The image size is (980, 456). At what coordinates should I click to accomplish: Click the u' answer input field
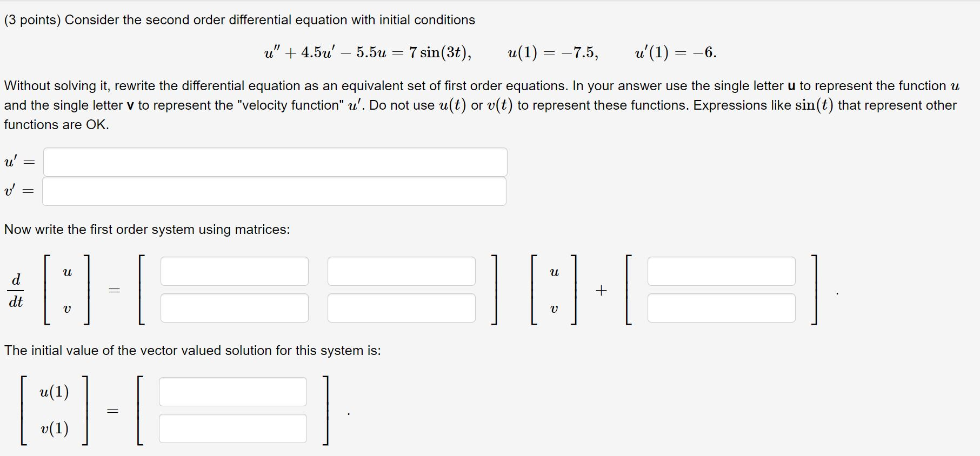[275, 162]
